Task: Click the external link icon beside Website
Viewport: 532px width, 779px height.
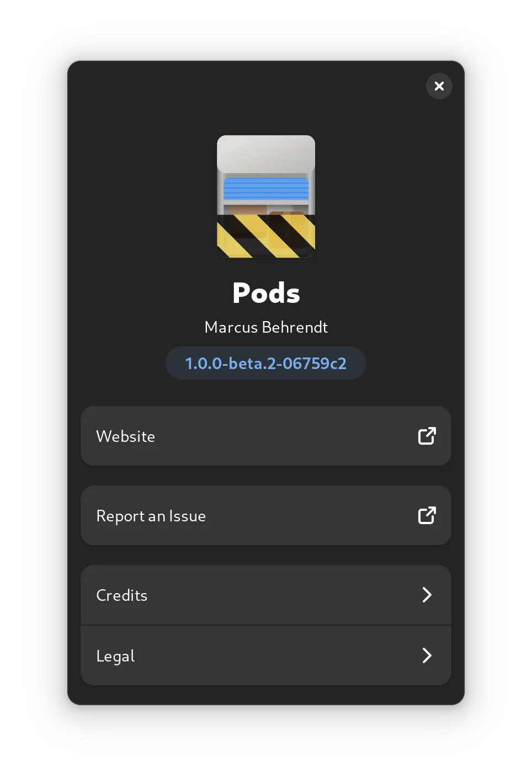Action: pos(427,436)
